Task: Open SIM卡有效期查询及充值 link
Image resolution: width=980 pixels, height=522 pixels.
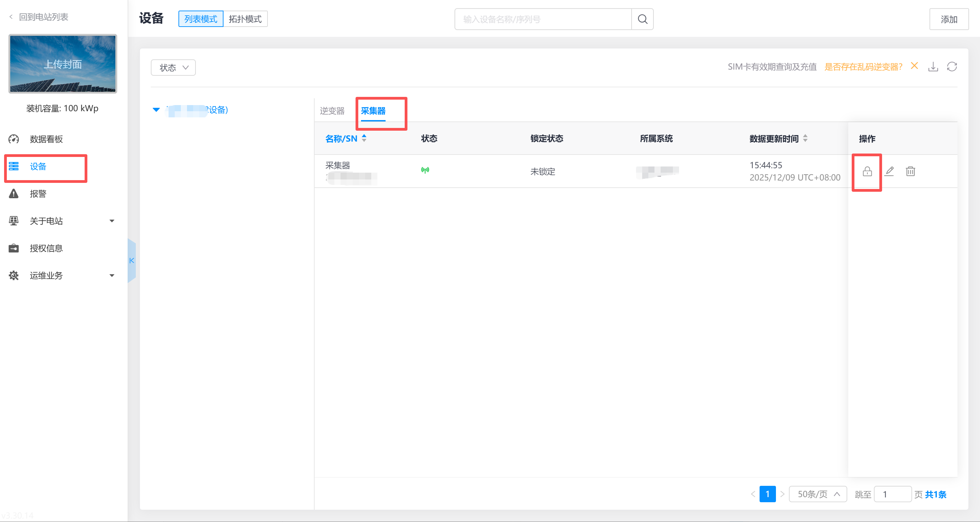Action: (772, 67)
